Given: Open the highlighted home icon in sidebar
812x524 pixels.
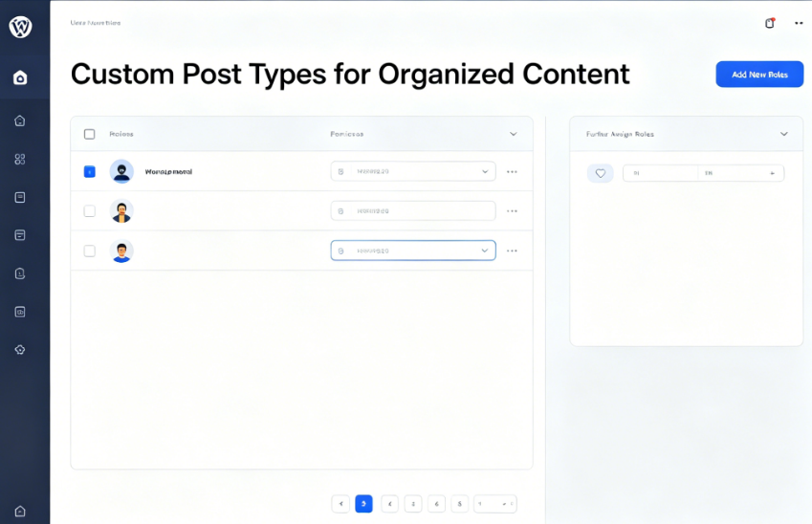Looking at the screenshot, I should [x=20, y=77].
